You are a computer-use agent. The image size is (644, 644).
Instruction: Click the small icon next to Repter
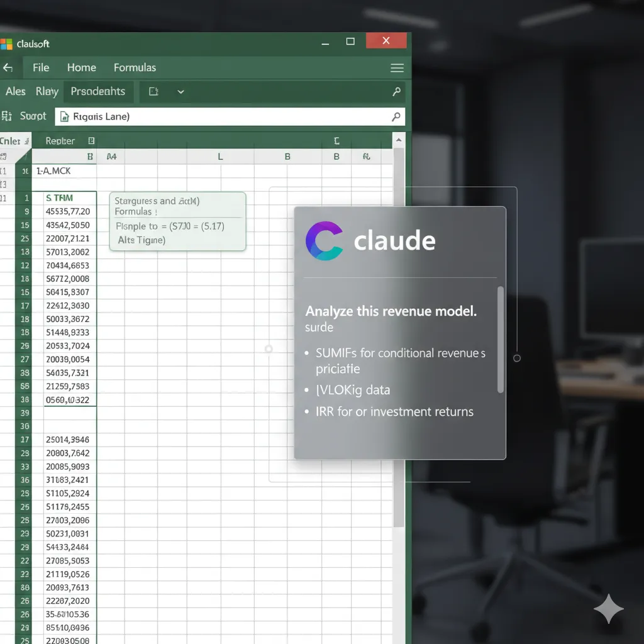(91, 141)
